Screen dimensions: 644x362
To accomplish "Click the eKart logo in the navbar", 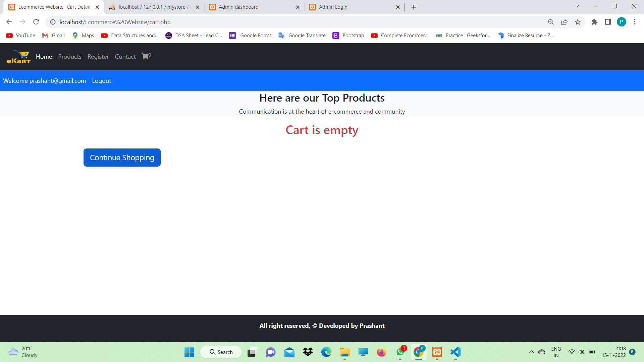I will [x=18, y=56].
